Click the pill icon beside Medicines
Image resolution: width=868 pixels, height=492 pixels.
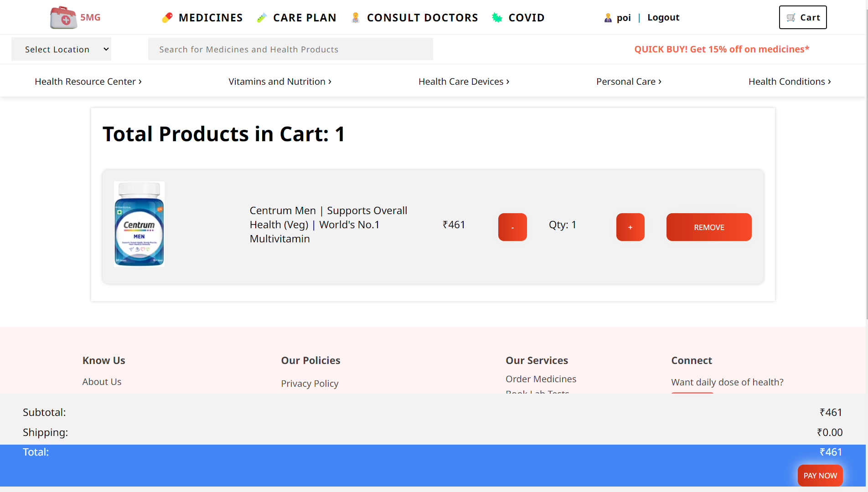tap(167, 18)
